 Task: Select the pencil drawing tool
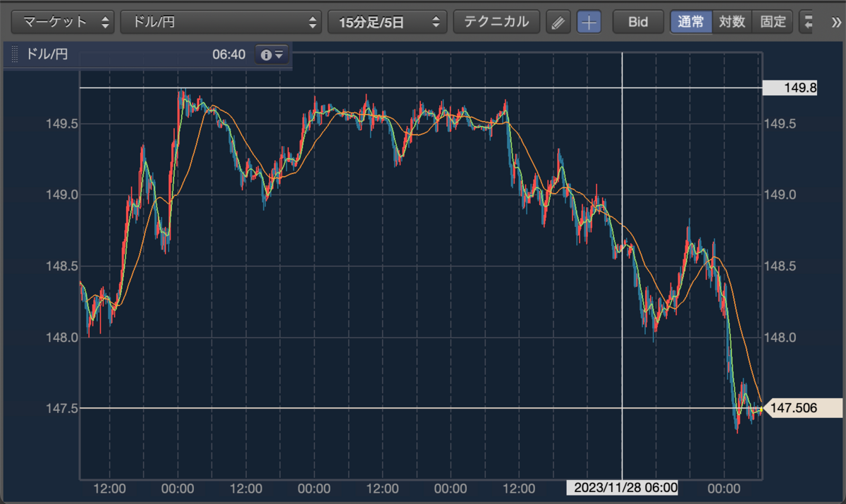(558, 22)
